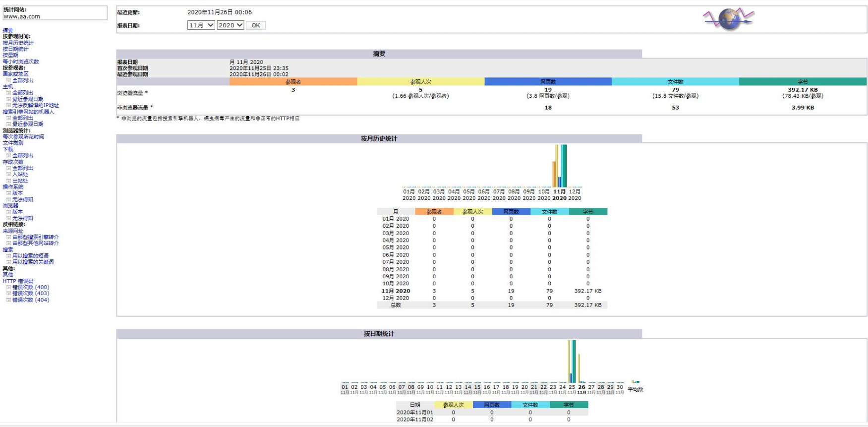Open the 主机 sidebar link
Viewport: 868px width, 427px height.
(x=8, y=86)
